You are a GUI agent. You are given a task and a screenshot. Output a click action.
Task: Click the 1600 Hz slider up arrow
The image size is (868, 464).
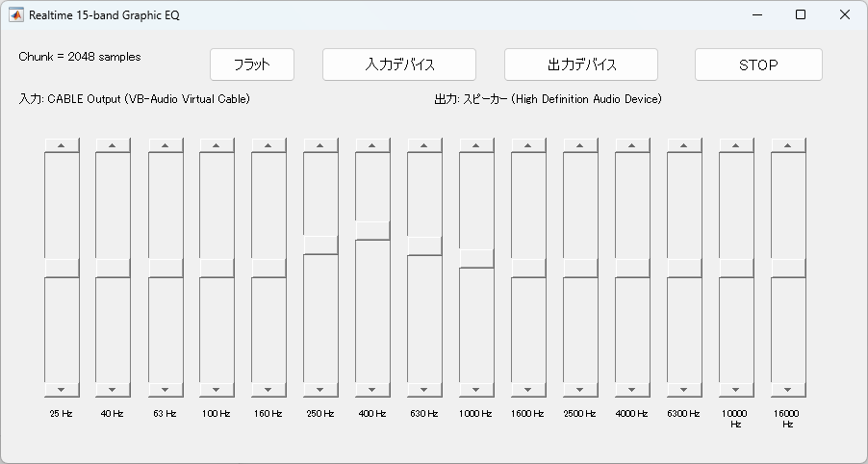pyautogui.click(x=528, y=145)
